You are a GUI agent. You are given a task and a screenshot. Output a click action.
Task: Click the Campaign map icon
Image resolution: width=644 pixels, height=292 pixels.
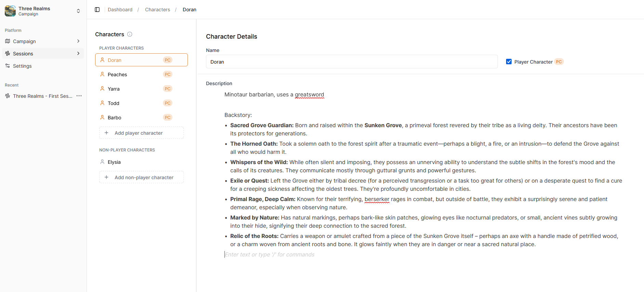pyautogui.click(x=8, y=41)
